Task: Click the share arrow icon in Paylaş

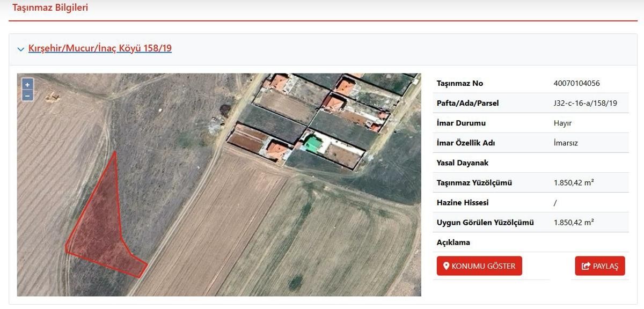Action: click(x=586, y=266)
